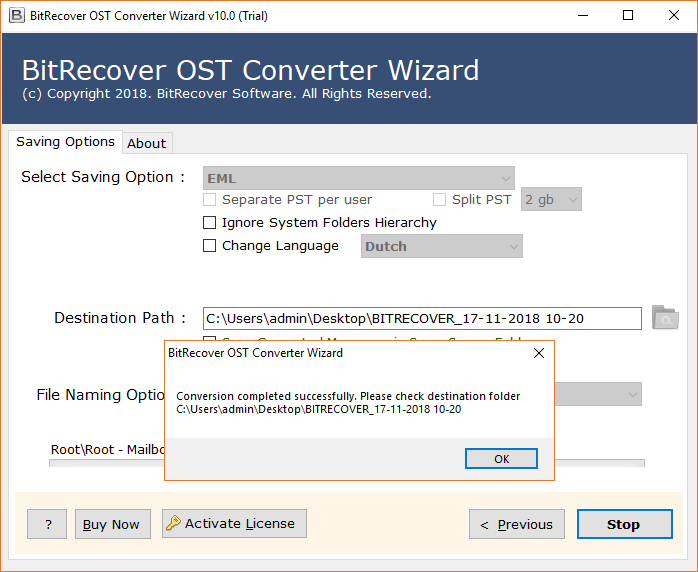Tick Separate PST per user checkbox
Screen dimensions: 698x572
(x=209, y=199)
